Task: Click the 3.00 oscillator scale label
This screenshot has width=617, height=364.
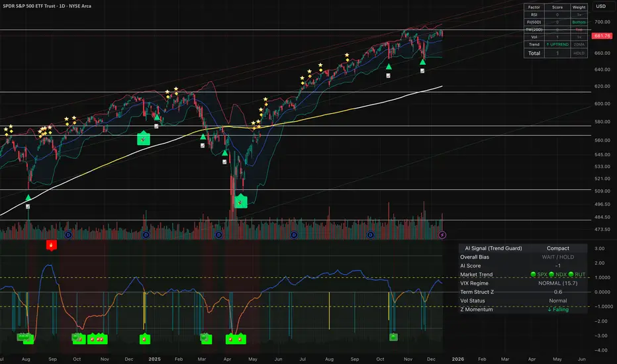Action: (x=600, y=249)
